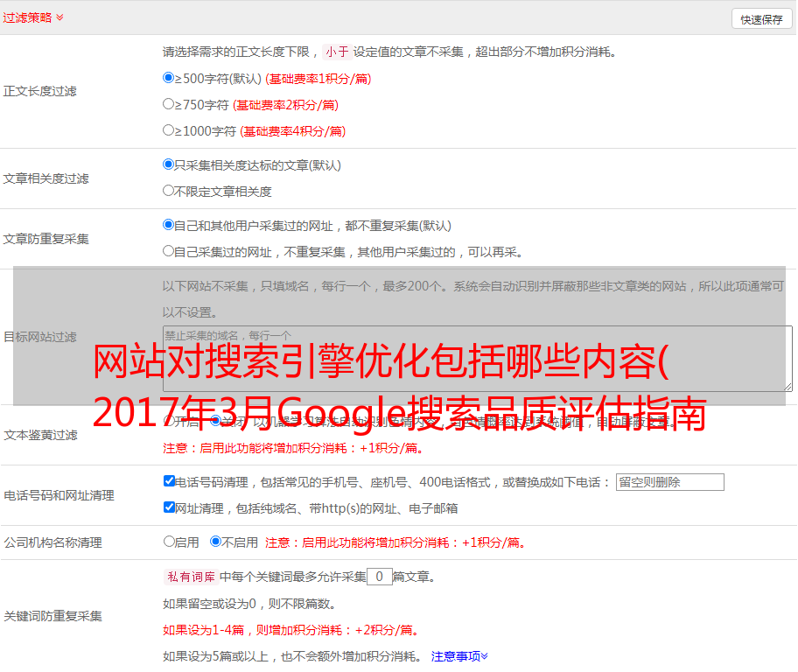Click the 关键词防重复采集 row label
This screenshot has height=672, width=798.
52,616
